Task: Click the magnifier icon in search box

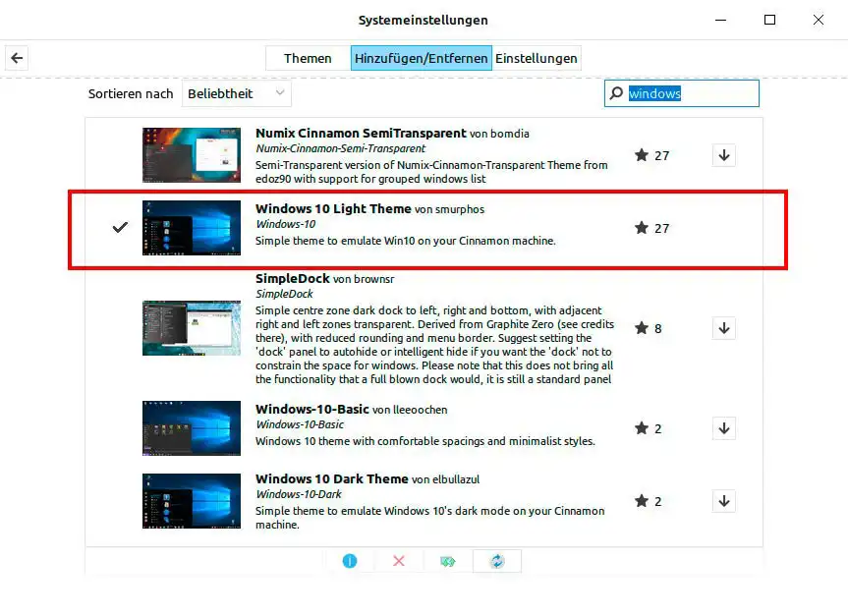Action: (x=616, y=93)
